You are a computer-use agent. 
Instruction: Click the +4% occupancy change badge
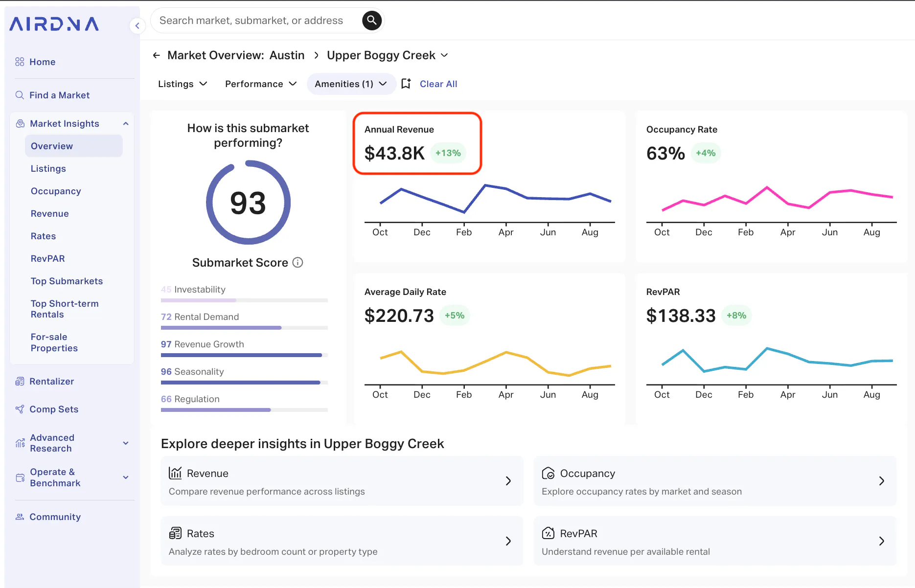coord(706,153)
